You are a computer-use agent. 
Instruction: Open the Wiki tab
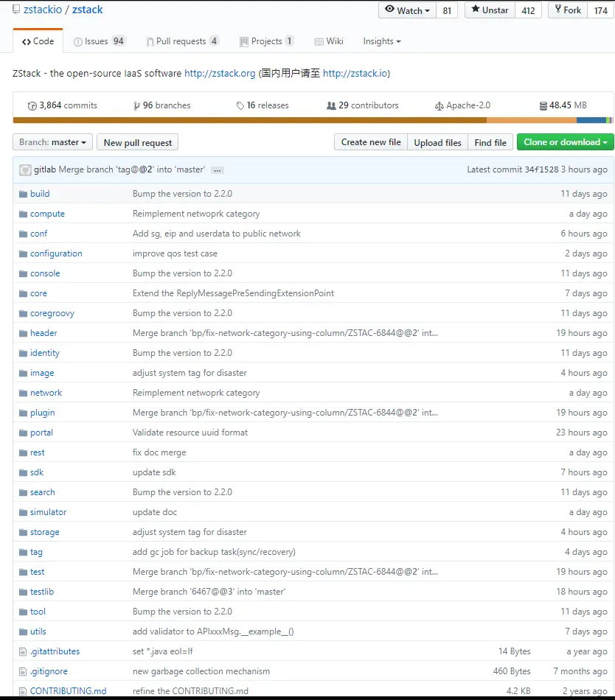point(329,41)
